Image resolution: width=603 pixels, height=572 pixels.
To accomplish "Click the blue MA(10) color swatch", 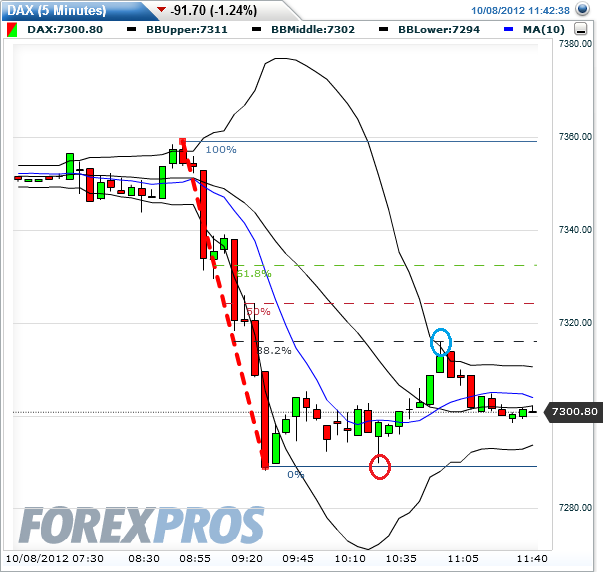I will point(508,30).
